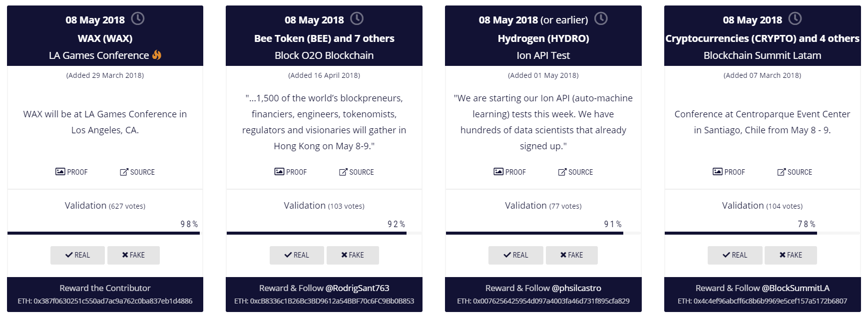This screenshot has height=318, width=868.
Task: Vote FAKE on the WAX event
Action: point(133,255)
